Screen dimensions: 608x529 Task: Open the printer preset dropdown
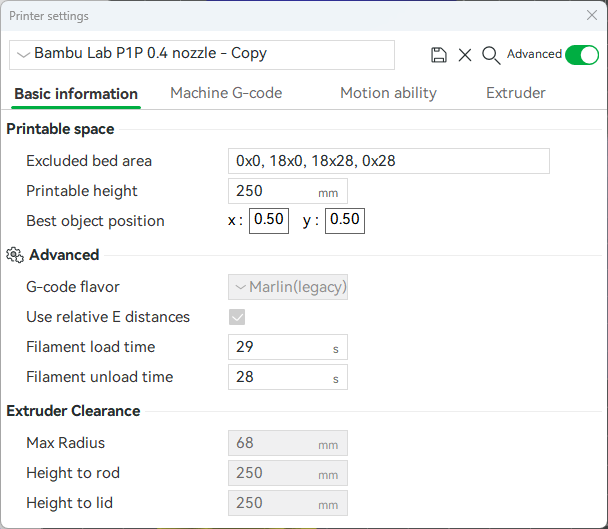coord(202,55)
